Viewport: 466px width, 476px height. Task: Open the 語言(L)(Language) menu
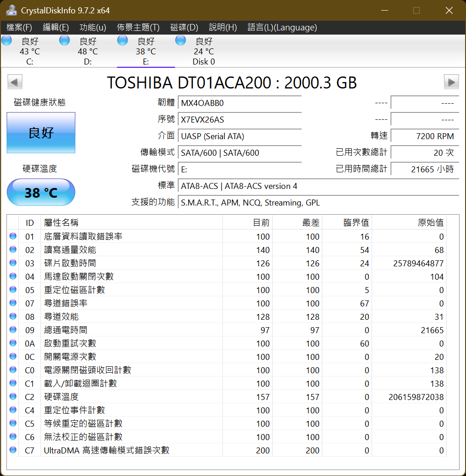point(282,28)
